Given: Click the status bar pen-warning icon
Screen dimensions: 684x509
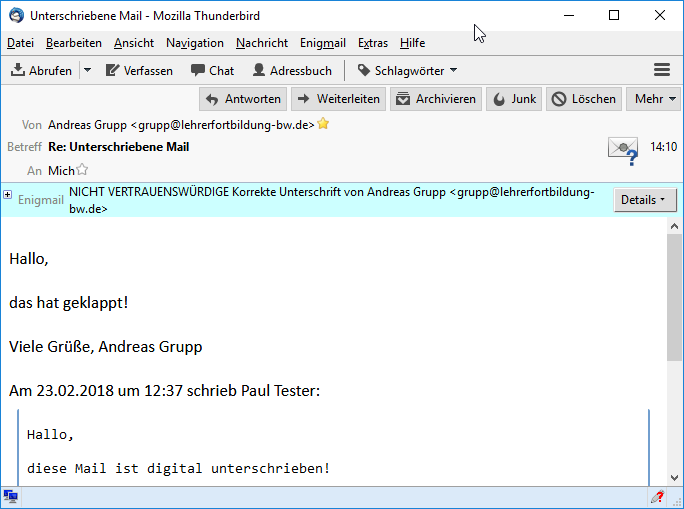Looking at the screenshot, I should 657,497.
